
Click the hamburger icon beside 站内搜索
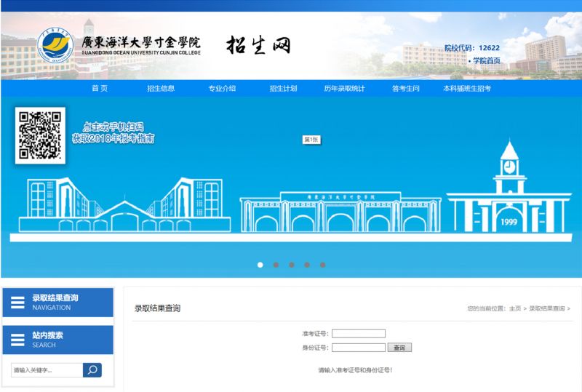coord(17,340)
